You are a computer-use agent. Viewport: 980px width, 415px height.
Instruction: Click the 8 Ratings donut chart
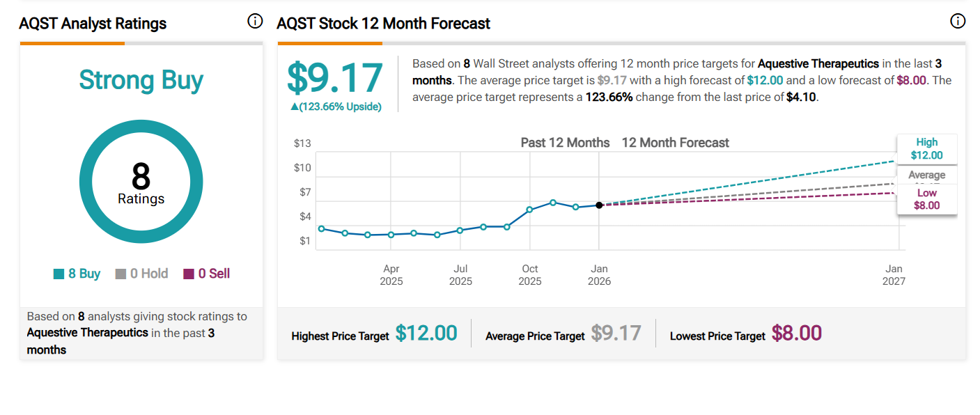pos(141,182)
